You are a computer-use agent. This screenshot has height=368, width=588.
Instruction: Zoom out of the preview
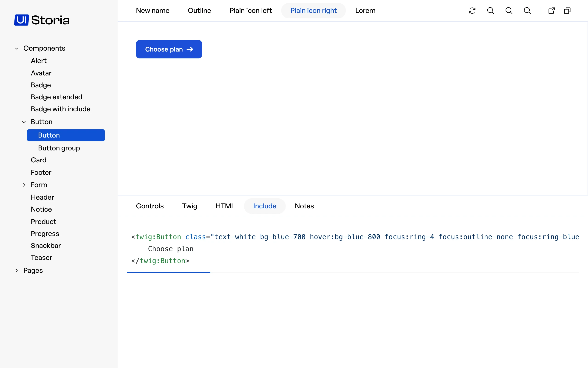[x=509, y=11]
